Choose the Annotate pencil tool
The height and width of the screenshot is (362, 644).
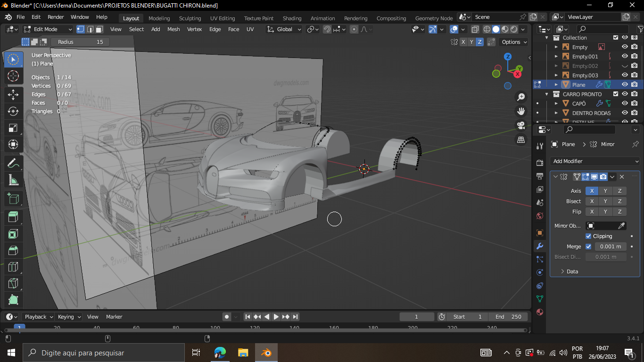coord(13,164)
